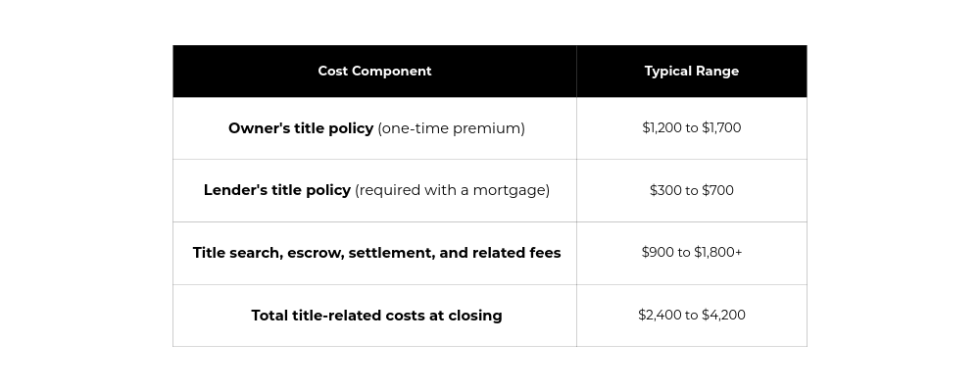Click the title search, escrow, settlement fees cell
This screenshot has height=392, width=980.
376,253
